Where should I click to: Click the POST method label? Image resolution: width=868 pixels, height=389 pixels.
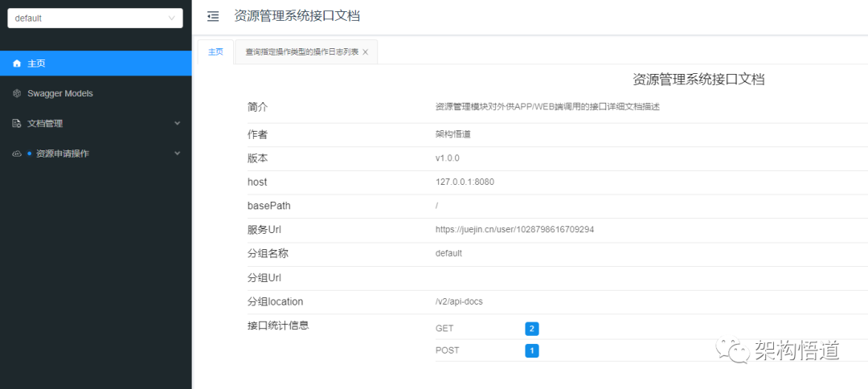pos(448,350)
